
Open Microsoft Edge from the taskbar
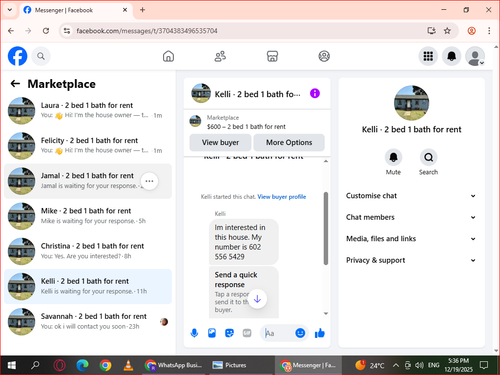(x=82, y=365)
